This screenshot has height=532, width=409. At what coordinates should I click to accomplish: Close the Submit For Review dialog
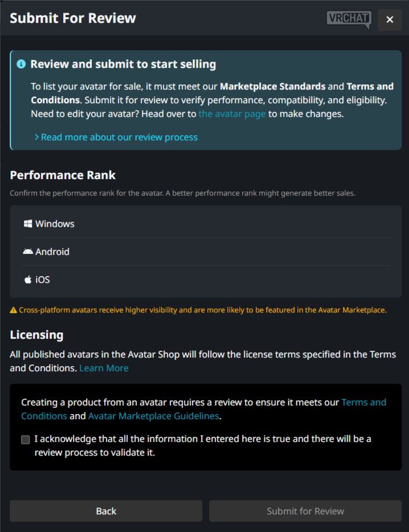390,20
